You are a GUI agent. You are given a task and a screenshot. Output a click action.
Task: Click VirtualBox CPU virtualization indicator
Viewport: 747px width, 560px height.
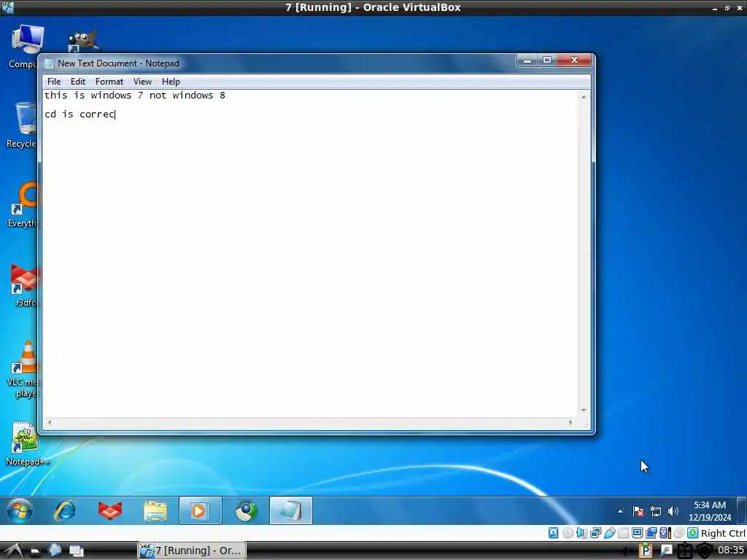(x=665, y=533)
